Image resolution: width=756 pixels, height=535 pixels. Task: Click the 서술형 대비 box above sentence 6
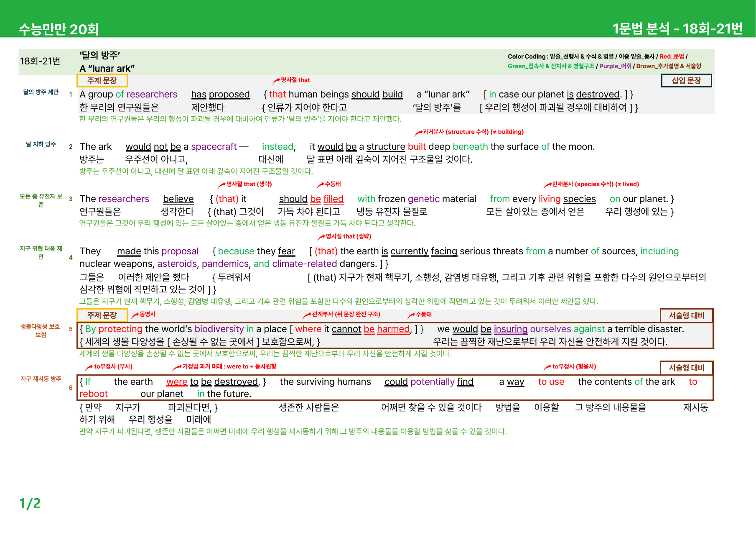tap(687, 368)
